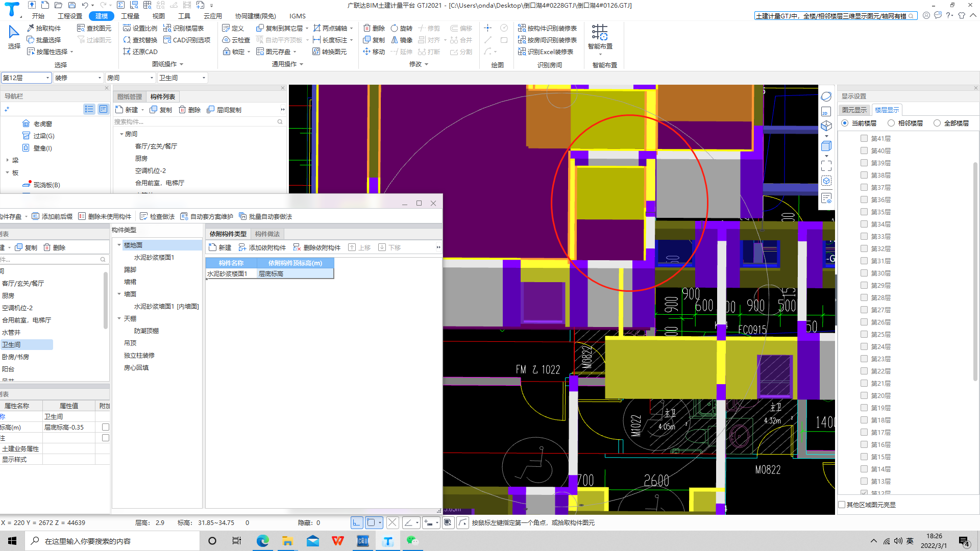Open 识别楼层表 tool

pyautogui.click(x=183, y=28)
